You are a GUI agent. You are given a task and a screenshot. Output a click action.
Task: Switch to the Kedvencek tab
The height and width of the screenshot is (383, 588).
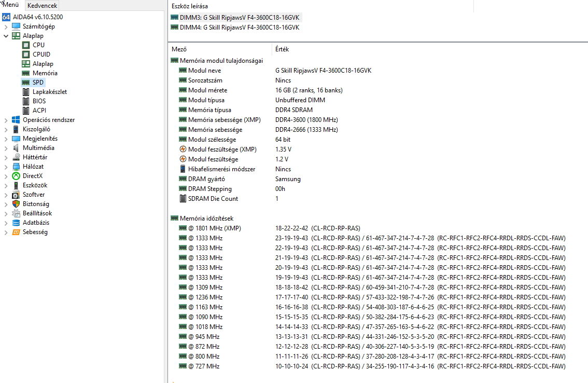42,6
